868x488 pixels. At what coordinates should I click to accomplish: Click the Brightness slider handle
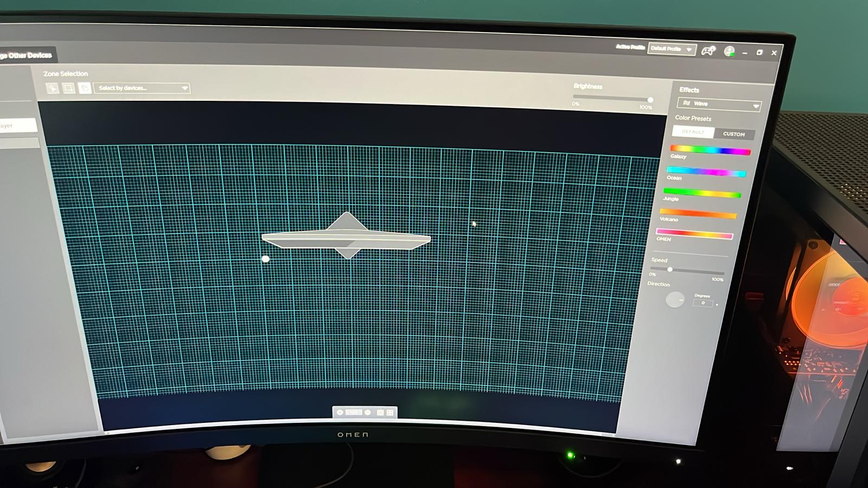[650, 100]
